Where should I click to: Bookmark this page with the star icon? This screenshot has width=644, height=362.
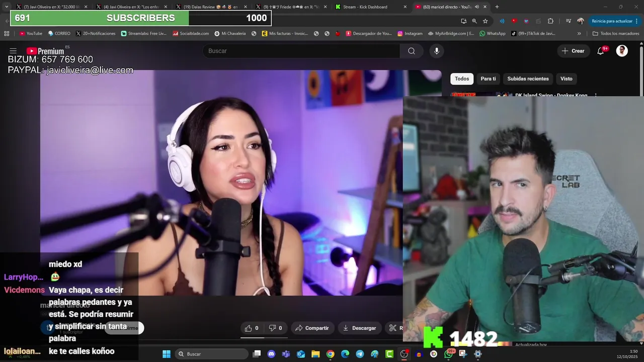point(485,21)
